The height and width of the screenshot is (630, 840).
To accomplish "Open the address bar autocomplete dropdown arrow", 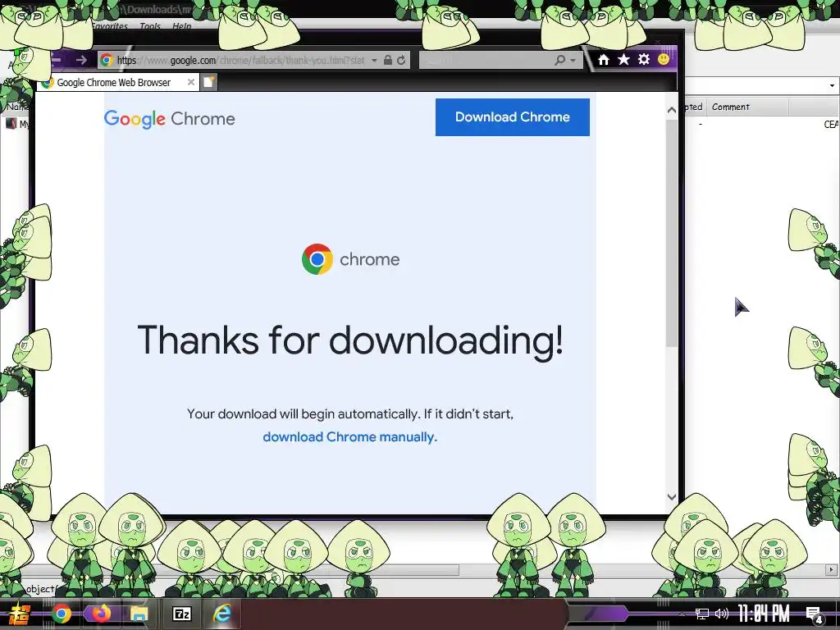I will pyautogui.click(x=374, y=60).
